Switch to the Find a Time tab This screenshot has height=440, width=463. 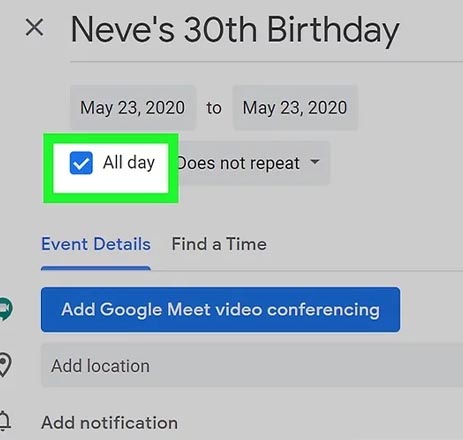pos(219,244)
